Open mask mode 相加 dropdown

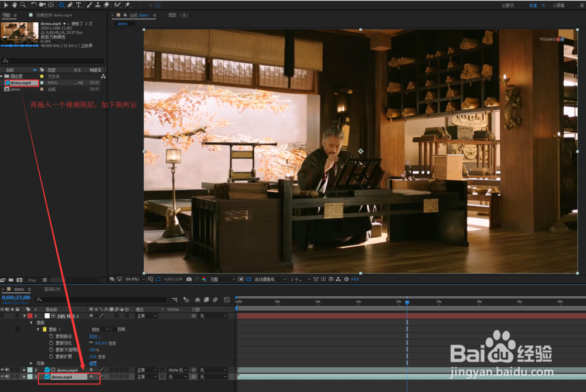tap(100, 329)
